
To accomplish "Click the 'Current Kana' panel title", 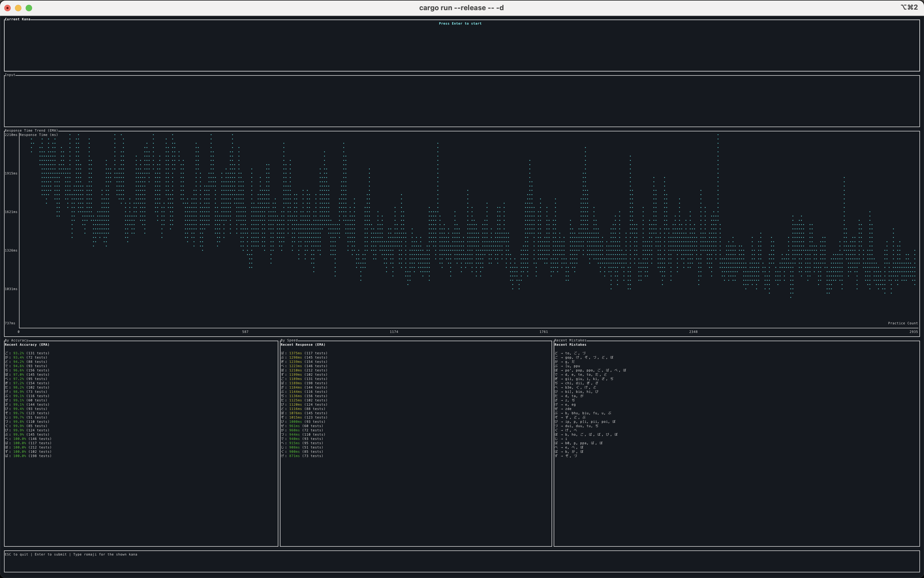I will [18, 19].
